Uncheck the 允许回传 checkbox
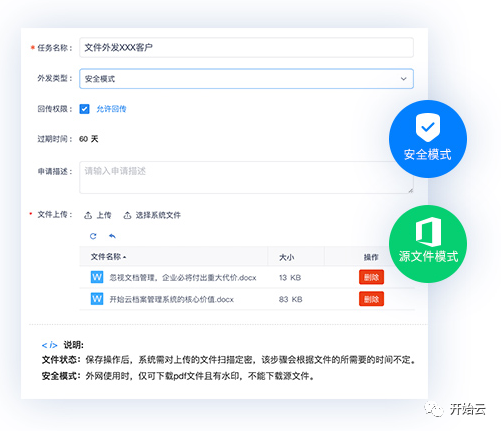This screenshot has width=501, height=431. pos(84,109)
